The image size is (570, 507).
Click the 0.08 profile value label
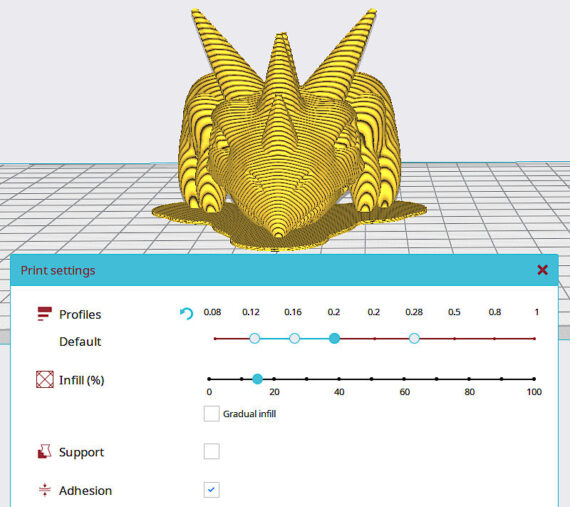[212, 312]
